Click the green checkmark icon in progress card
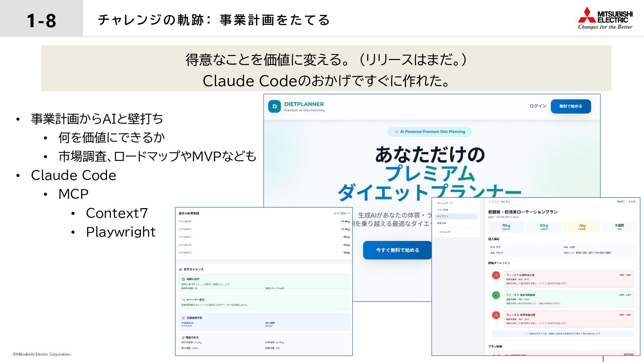Screen dimensions: 644x362 [x=183, y=279]
